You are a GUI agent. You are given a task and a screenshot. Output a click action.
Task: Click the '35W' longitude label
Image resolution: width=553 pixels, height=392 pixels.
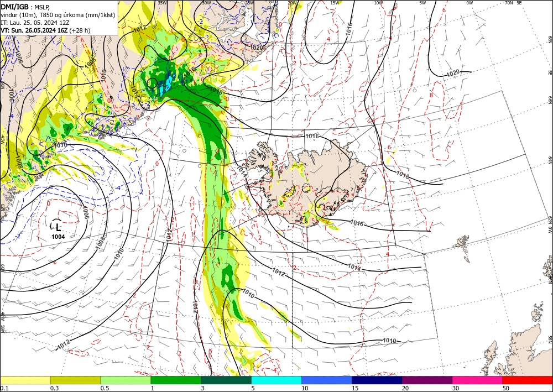(162, 3)
